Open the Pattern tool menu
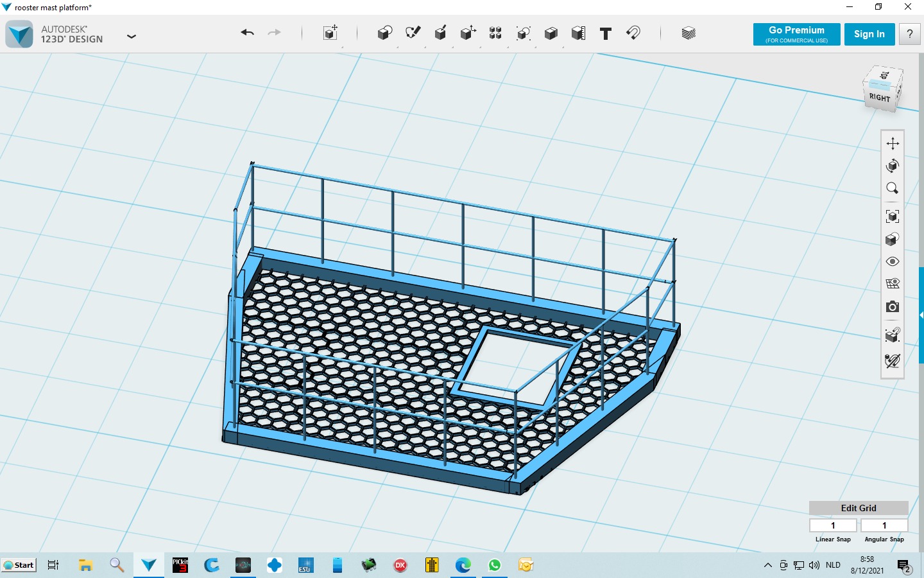Screen dimensions: 924x578 tap(495, 33)
